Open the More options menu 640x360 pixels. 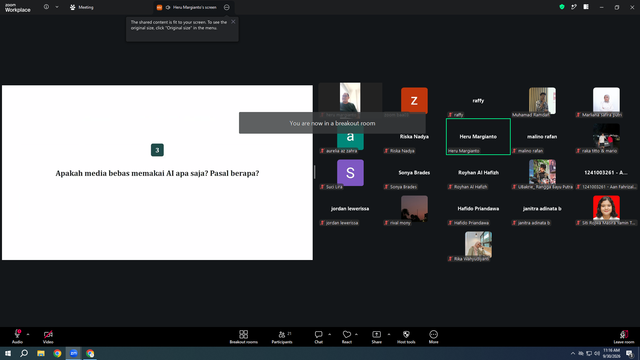pos(433,337)
